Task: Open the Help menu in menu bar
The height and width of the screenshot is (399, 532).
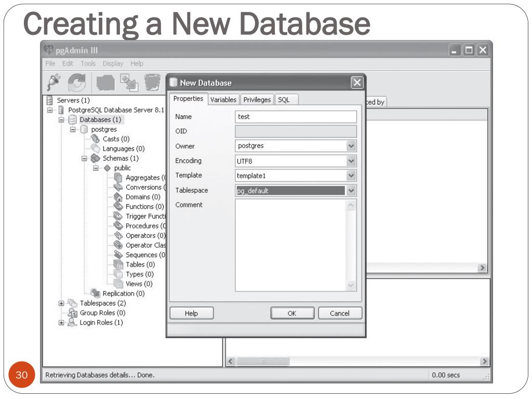Action: tap(137, 63)
